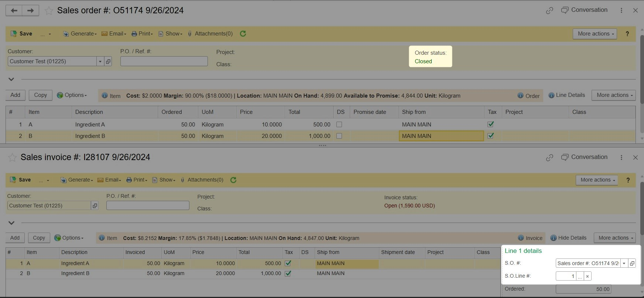Open Options dropdown in Sales order lines
Screen dimensions: 644x298
click(72, 95)
